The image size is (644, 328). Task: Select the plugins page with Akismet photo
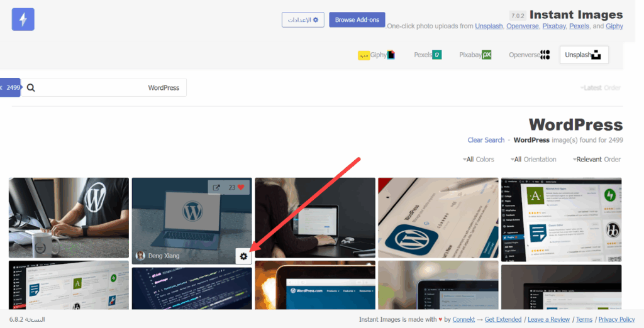[x=561, y=220]
